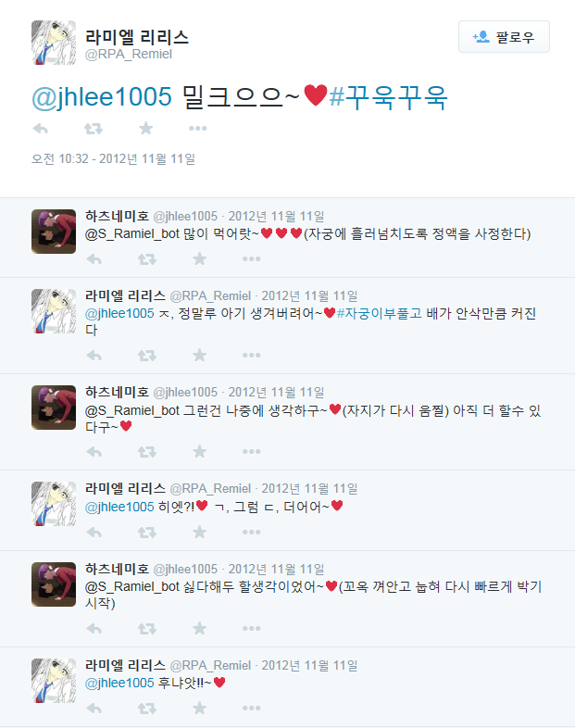Open more options on 싫다해두 reply
Image resolution: width=575 pixels, height=728 pixels.
coord(252,628)
